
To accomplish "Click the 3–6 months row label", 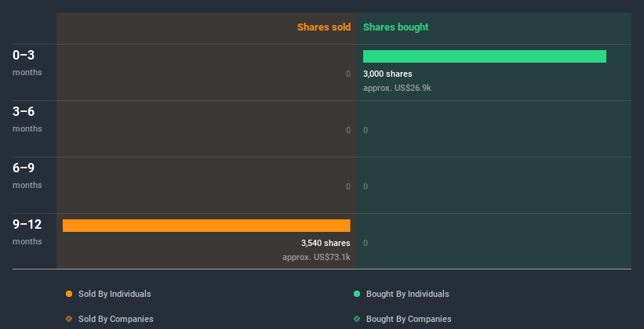I will click(x=27, y=119).
